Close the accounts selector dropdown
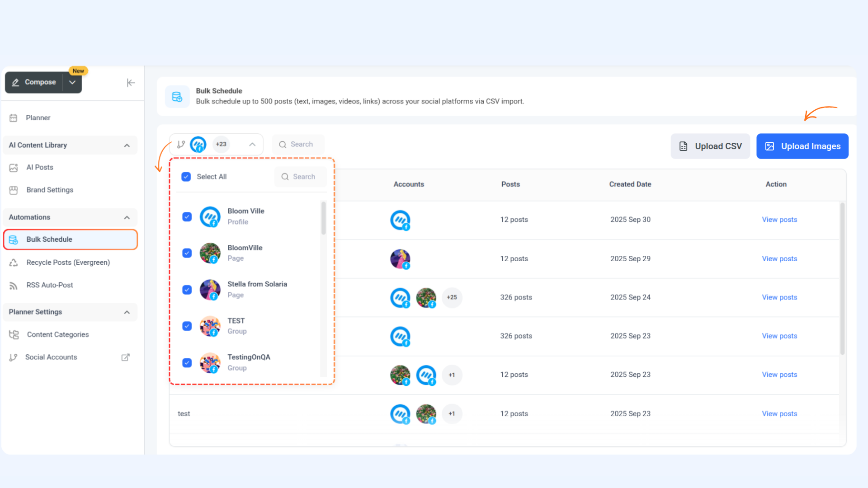The height and width of the screenshot is (488, 868). (x=252, y=145)
